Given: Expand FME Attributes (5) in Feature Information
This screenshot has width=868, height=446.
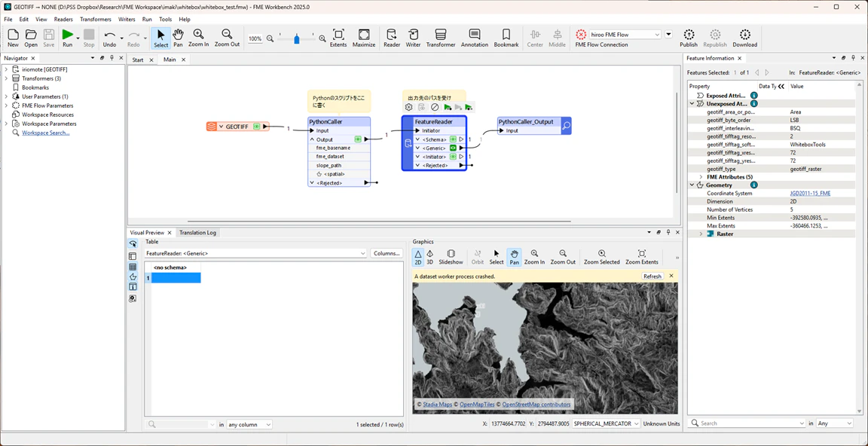Looking at the screenshot, I should 701,176.
